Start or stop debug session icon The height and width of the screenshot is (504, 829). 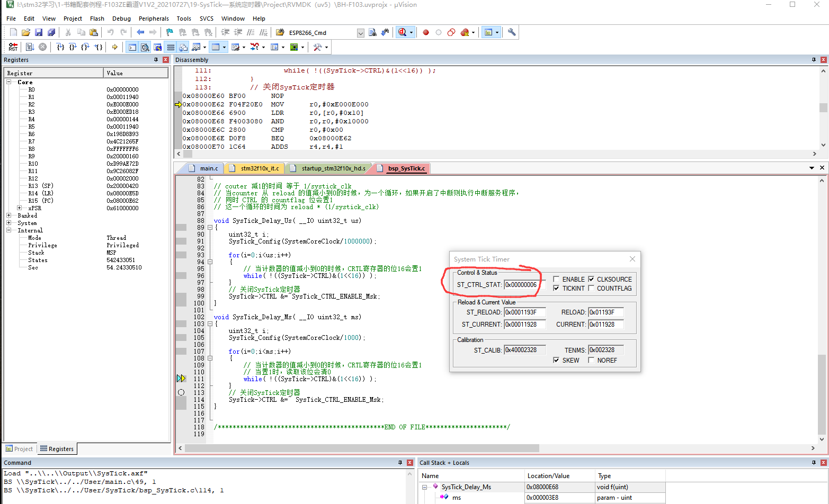pos(402,32)
